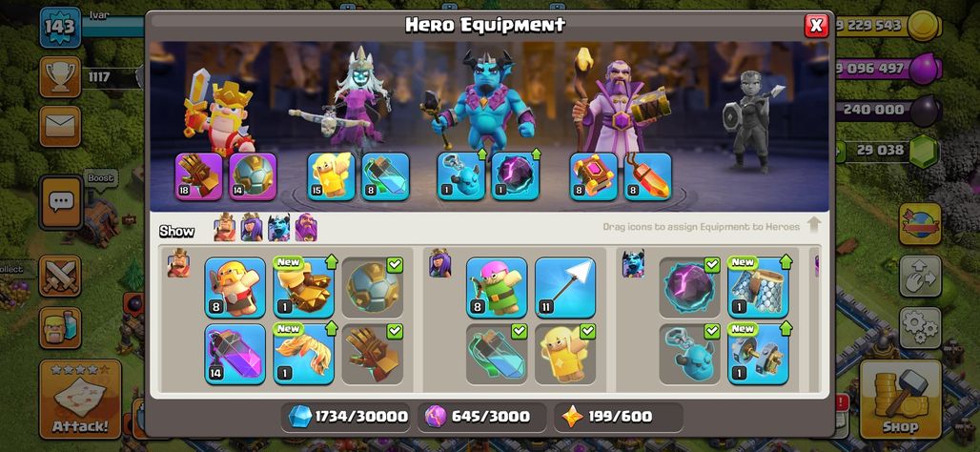Toggle Grand Warden filter in Show row
The height and width of the screenshot is (452, 980).
[x=306, y=228]
